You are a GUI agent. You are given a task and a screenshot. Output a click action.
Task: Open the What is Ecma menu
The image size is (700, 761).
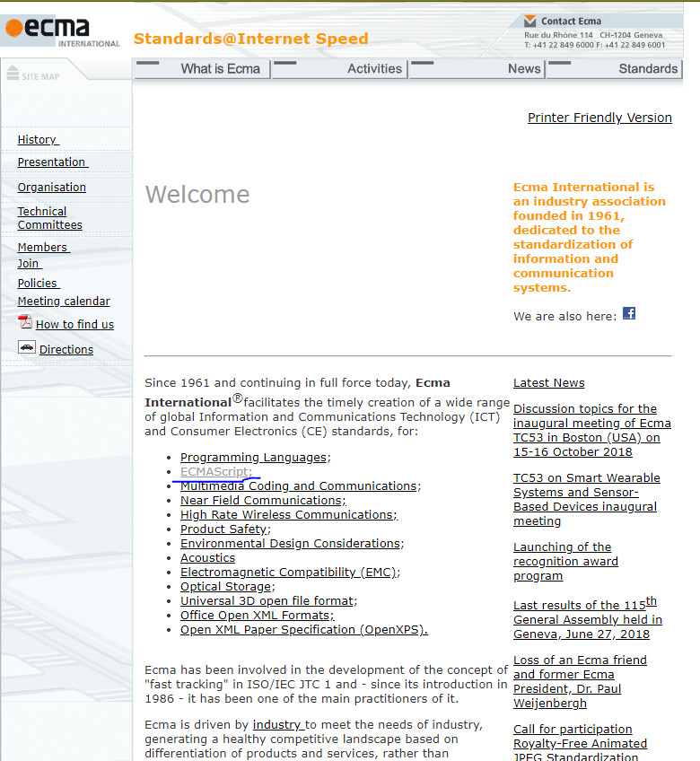coord(203,69)
